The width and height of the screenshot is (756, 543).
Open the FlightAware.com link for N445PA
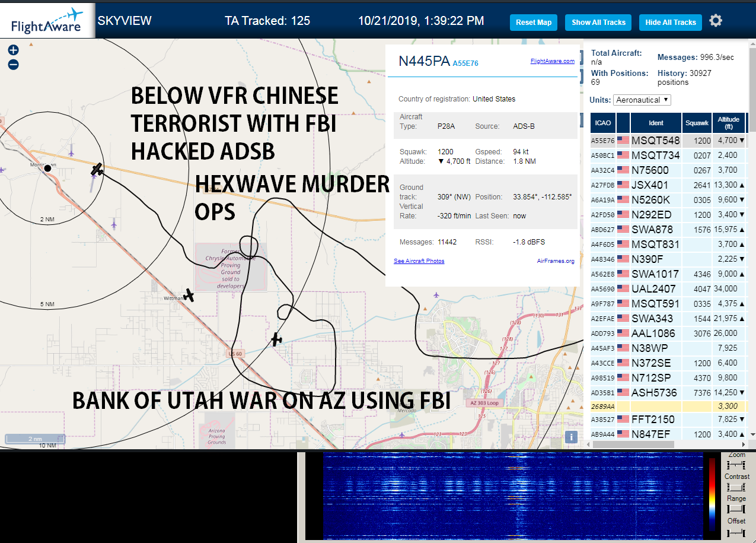[x=552, y=61]
